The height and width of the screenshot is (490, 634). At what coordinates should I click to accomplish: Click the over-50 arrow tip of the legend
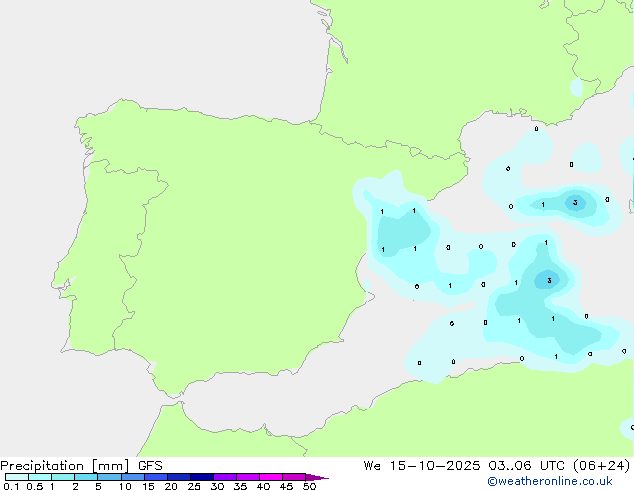[317, 477]
